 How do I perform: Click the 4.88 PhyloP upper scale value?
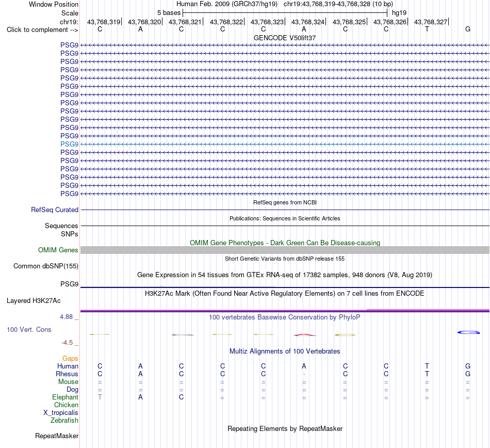tap(66, 317)
